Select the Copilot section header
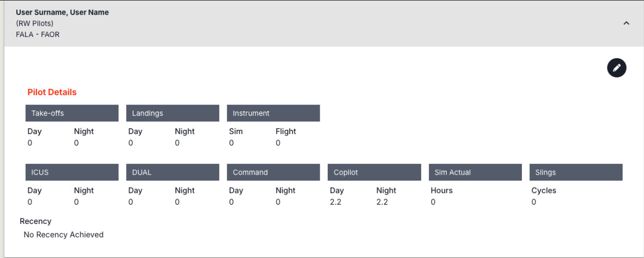This screenshot has width=644, height=258. [374, 172]
